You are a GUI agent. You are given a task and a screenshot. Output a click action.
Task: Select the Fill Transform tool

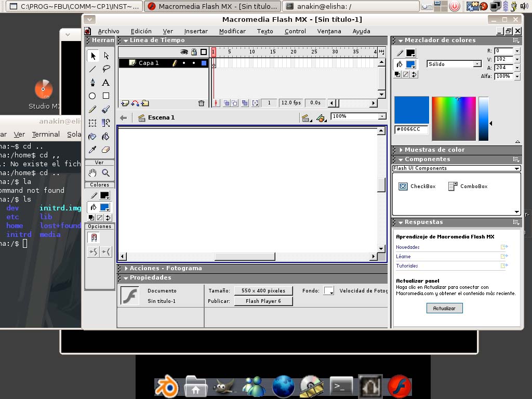106,123
